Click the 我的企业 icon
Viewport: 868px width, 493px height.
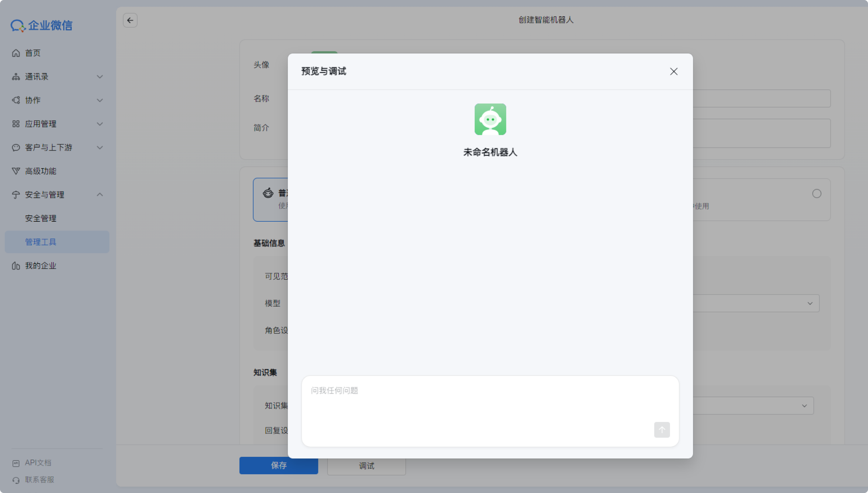click(x=16, y=266)
